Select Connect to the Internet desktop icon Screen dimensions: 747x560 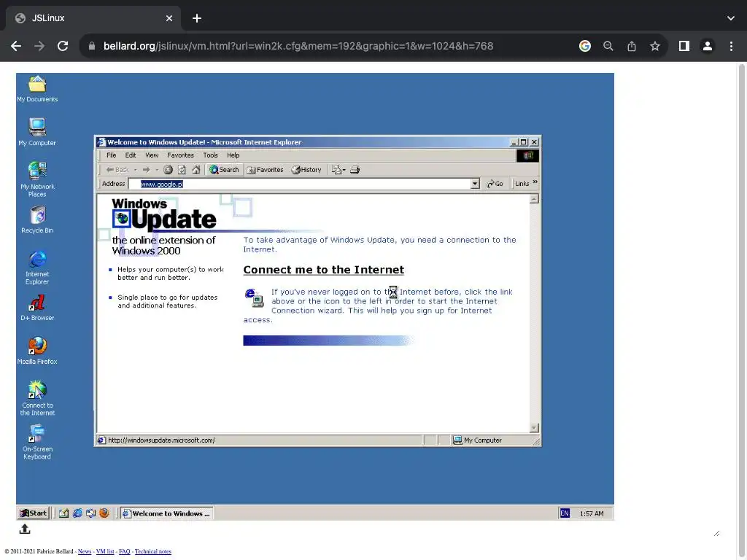pyautogui.click(x=37, y=398)
